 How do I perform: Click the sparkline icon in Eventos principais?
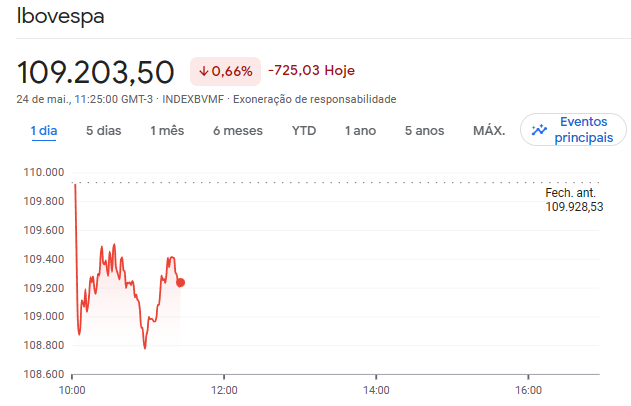540,130
